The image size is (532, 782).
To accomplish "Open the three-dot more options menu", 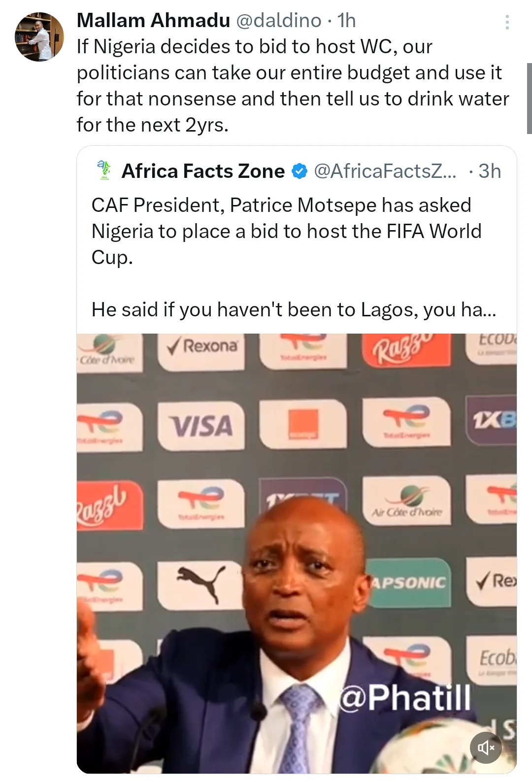I will click(507, 22).
